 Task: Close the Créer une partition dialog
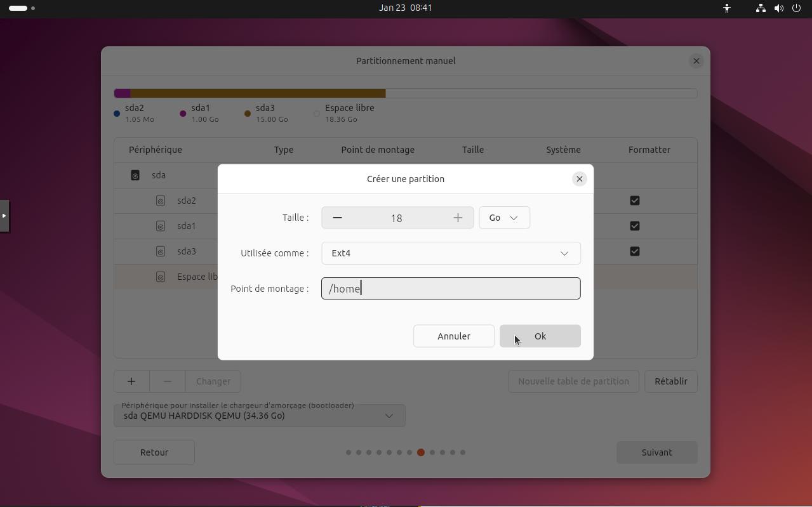[x=579, y=179]
